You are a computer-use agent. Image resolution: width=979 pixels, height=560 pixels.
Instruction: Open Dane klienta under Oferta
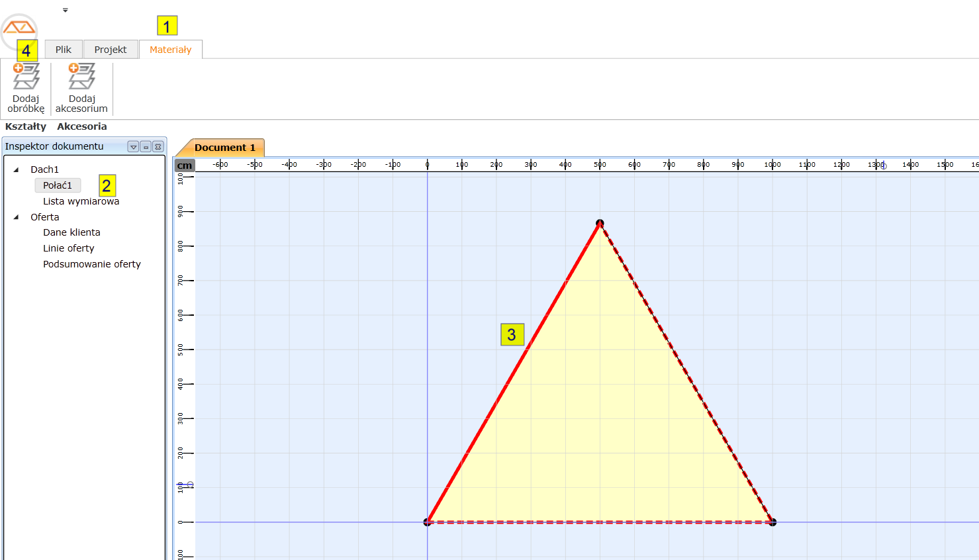[x=71, y=232]
